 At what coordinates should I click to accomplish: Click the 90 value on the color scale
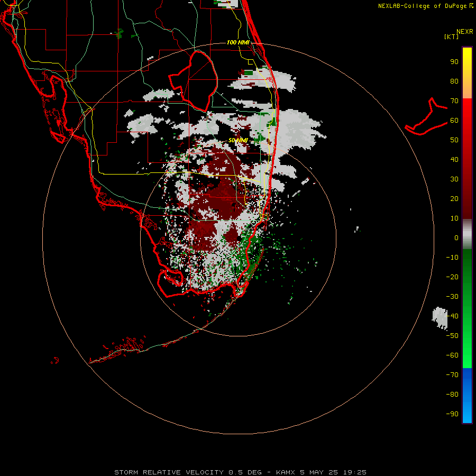[454, 62]
